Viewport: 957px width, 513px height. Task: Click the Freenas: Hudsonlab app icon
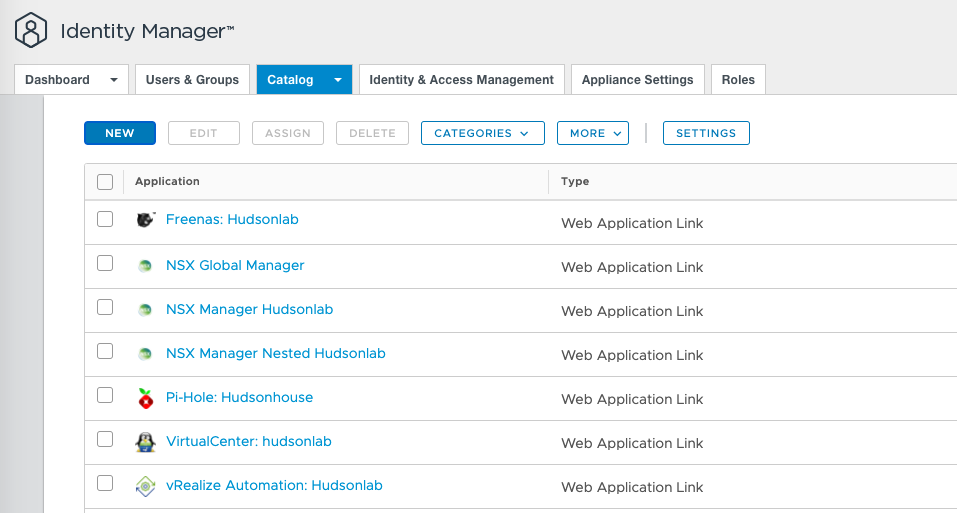click(145, 219)
